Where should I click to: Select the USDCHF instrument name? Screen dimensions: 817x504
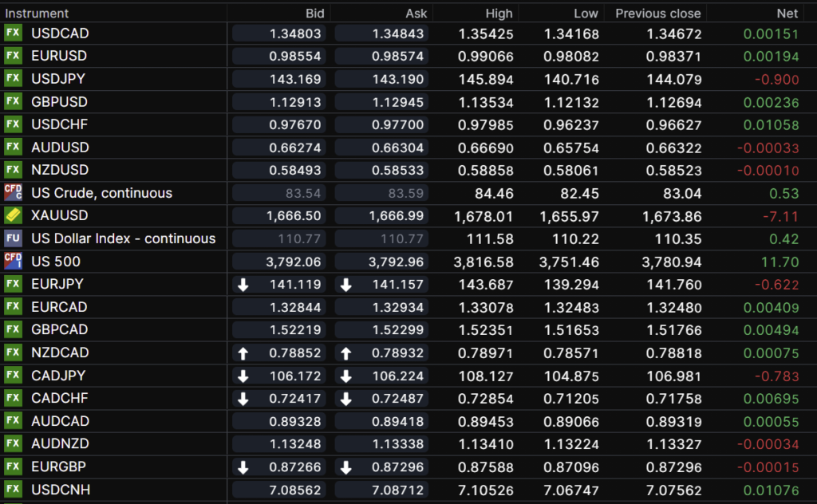tap(60, 124)
